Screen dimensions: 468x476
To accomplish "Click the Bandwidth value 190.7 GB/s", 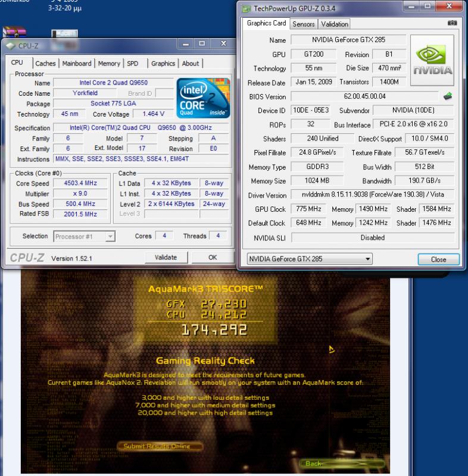I will [x=425, y=181].
